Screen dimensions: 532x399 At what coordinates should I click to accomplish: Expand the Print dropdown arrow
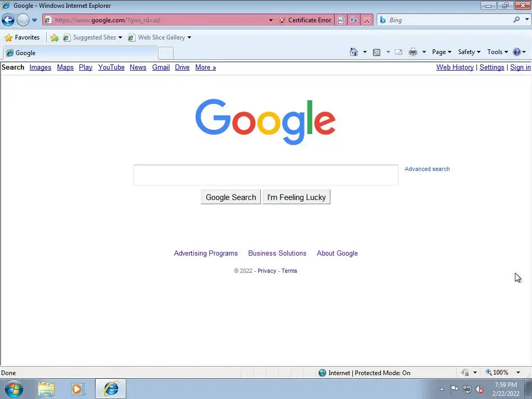click(424, 52)
